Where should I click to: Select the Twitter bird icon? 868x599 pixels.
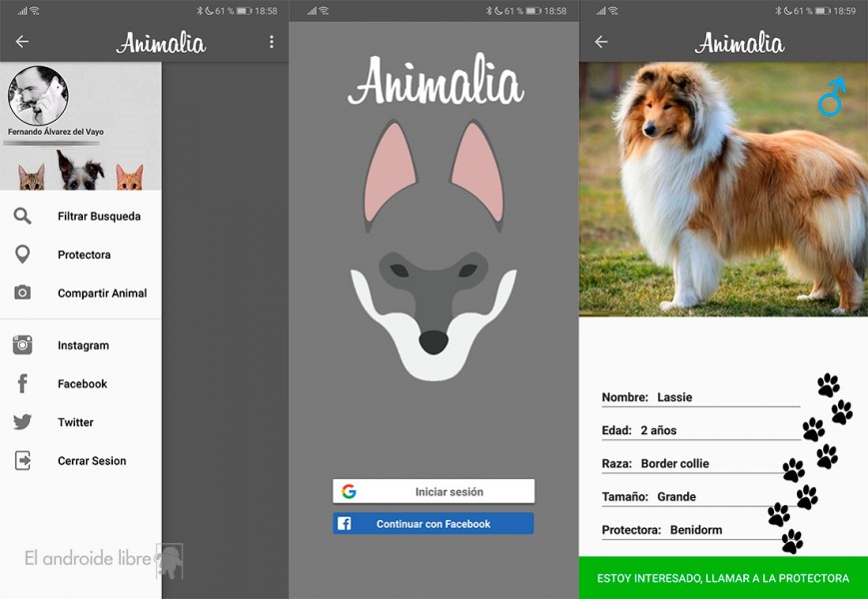(x=22, y=422)
